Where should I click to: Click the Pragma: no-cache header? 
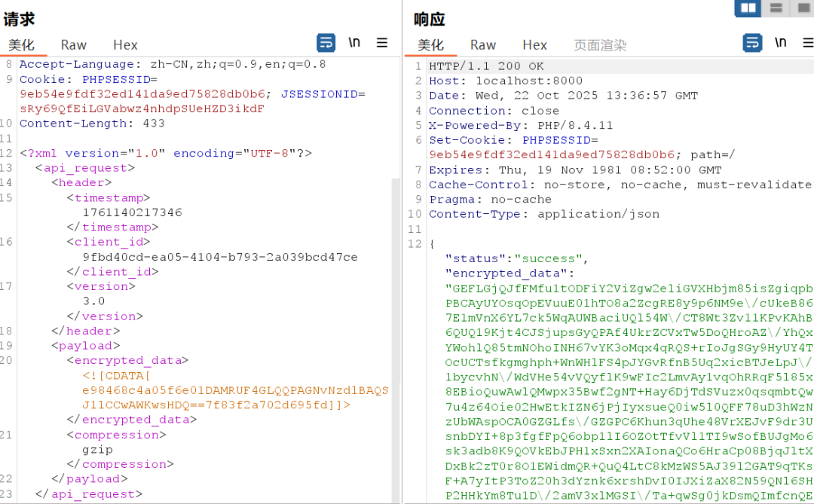490,200
